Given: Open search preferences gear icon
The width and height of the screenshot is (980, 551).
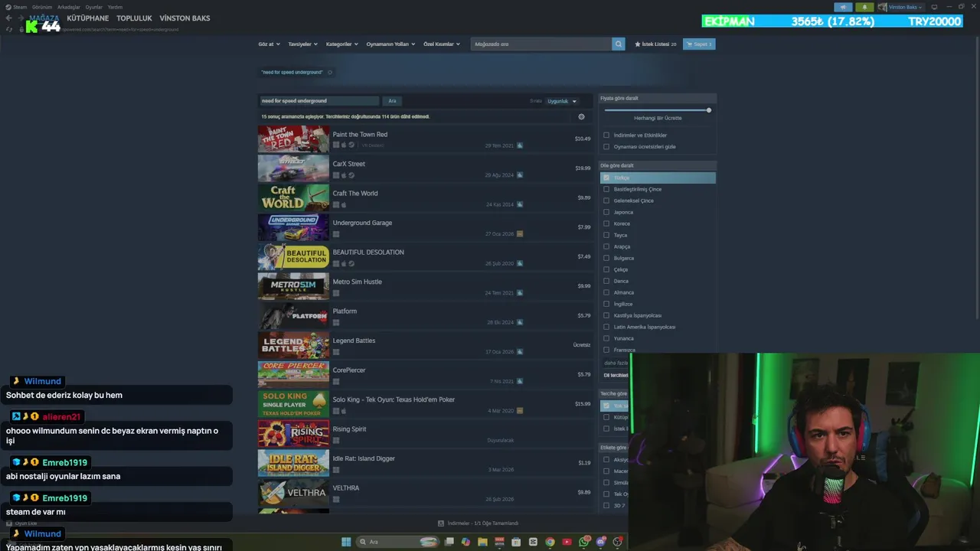Looking at the screenshot, I should click(581, 117).
